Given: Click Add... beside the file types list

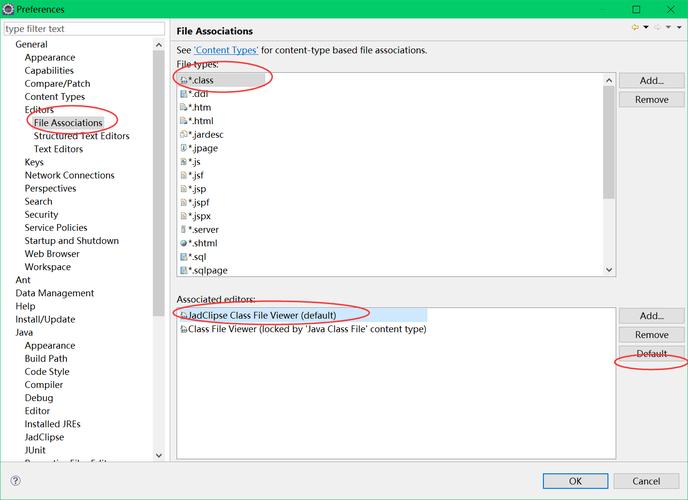Looking at the screenshot, I should pyautogui.click(x=652, y=81).
